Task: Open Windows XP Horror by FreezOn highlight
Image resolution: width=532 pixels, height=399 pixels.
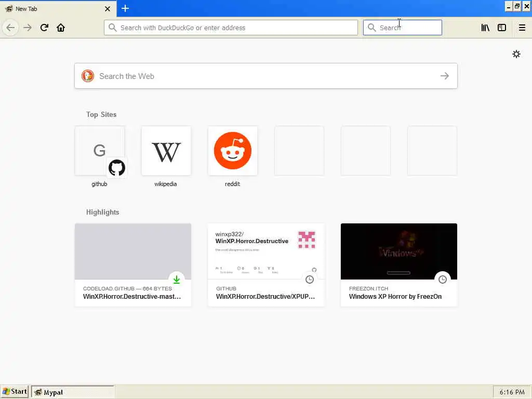Action: point(399,265)
